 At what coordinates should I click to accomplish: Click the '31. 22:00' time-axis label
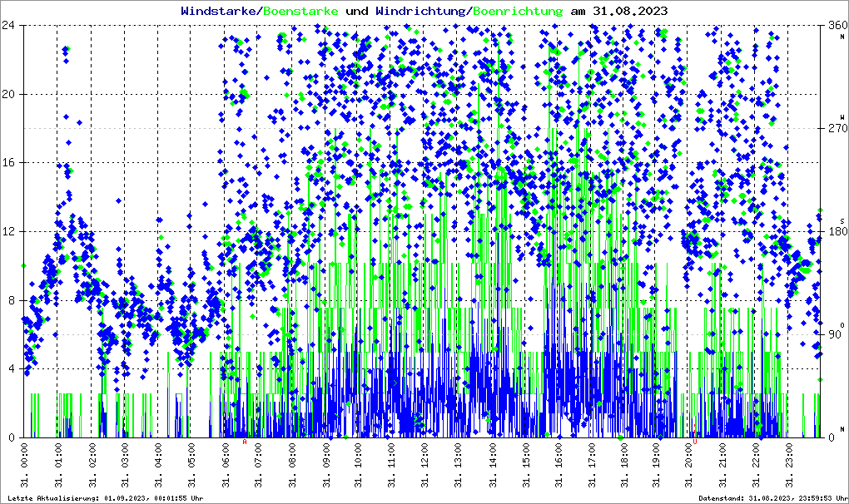coord(757,465)
